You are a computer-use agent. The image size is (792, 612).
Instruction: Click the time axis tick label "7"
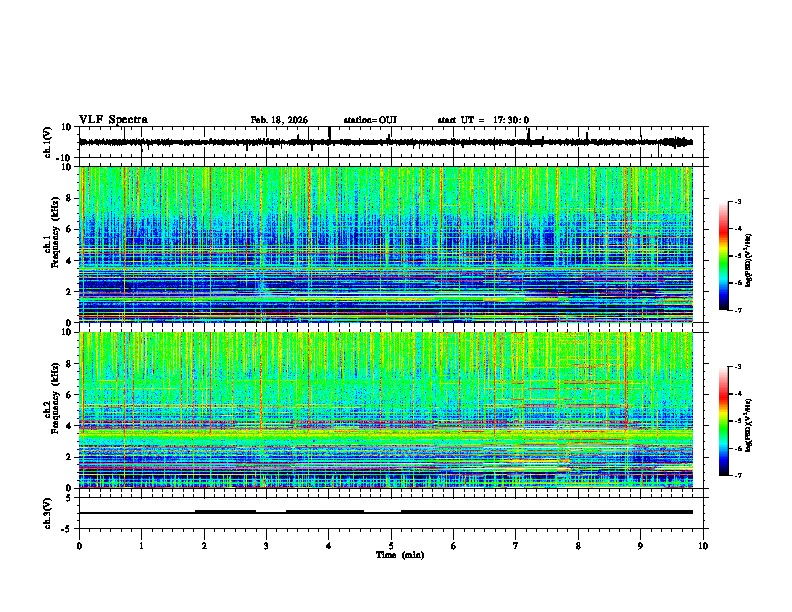[516, 546]
